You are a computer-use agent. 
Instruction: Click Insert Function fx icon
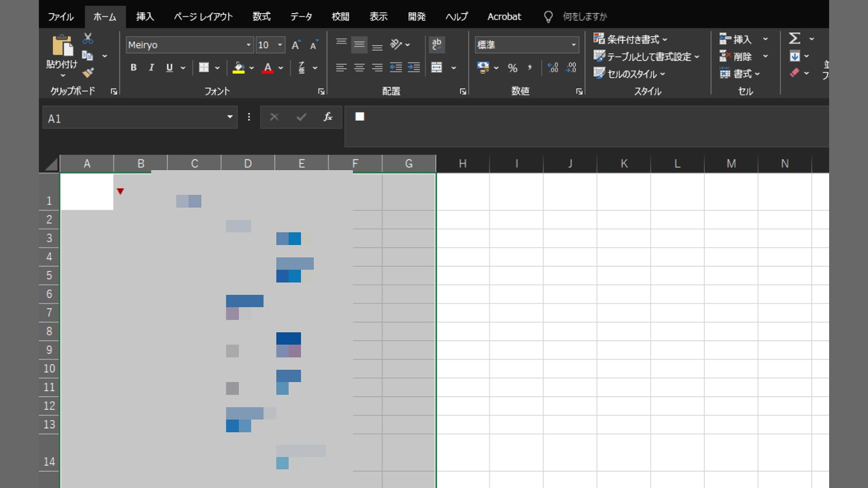point(328,117)
